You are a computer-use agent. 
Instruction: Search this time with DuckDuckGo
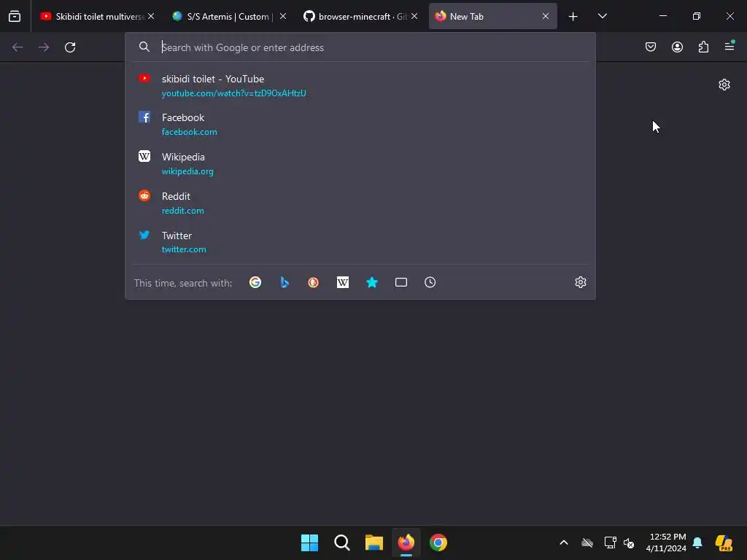click(314, 282)
